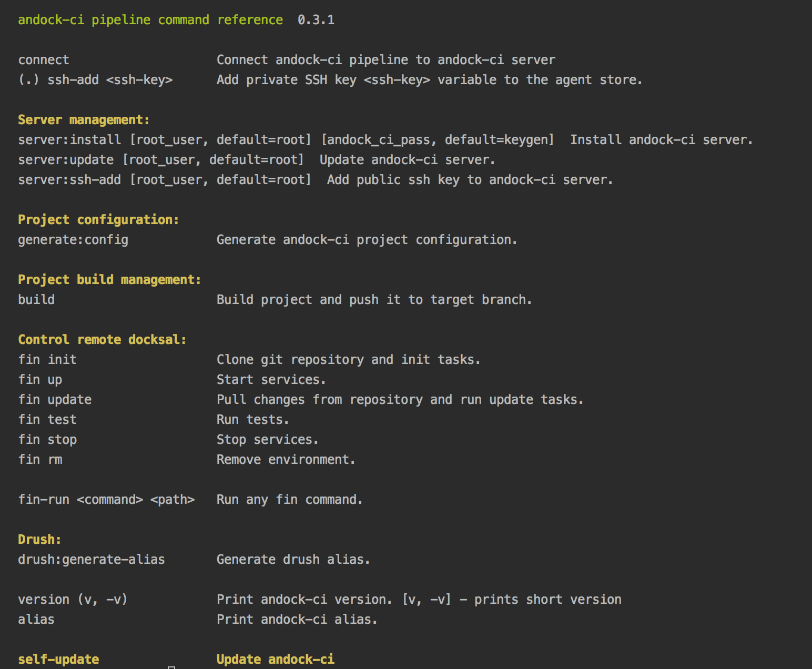Click 'Pull changes from repository' description

click(400, 400)
